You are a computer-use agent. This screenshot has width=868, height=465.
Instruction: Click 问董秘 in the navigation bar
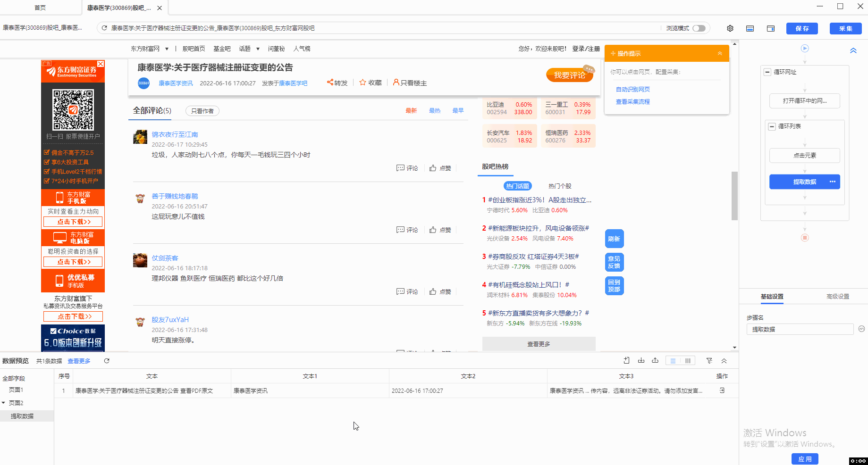tap(276, 49)
